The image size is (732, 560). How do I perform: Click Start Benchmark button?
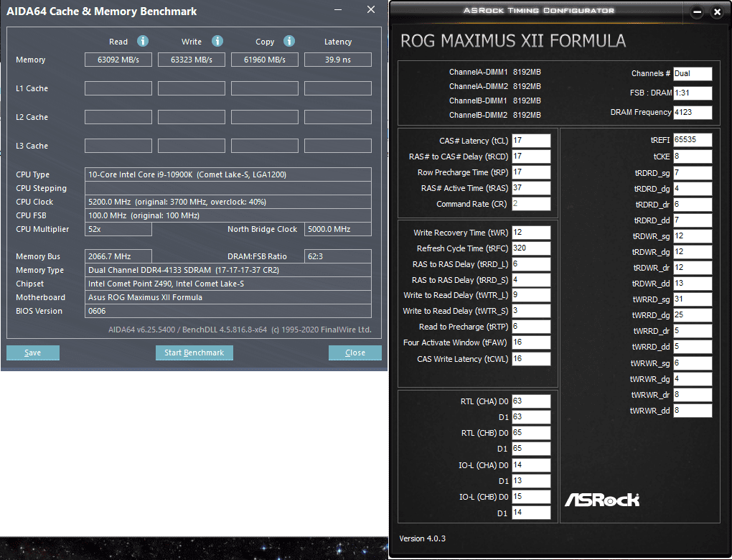(194, 353)
